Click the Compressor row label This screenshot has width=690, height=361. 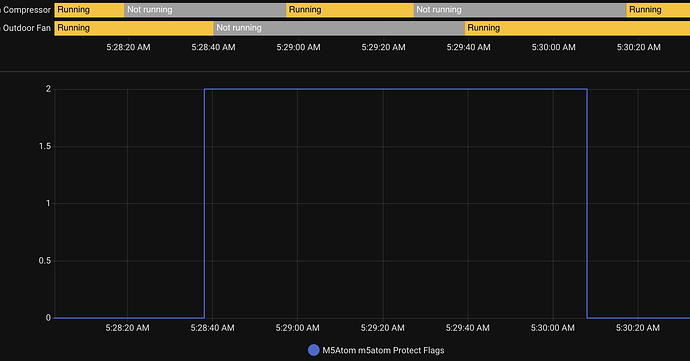(26, 10)
